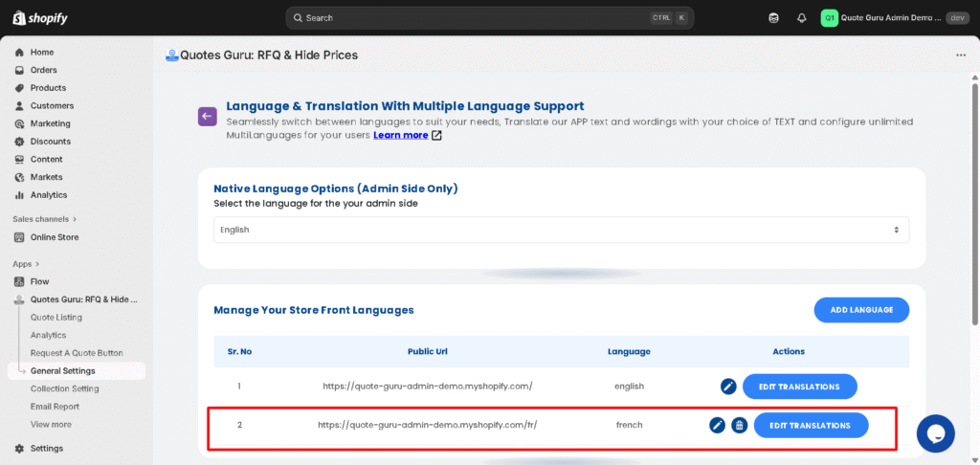
Task: Click the Add Language button
Action: point(861,310)
